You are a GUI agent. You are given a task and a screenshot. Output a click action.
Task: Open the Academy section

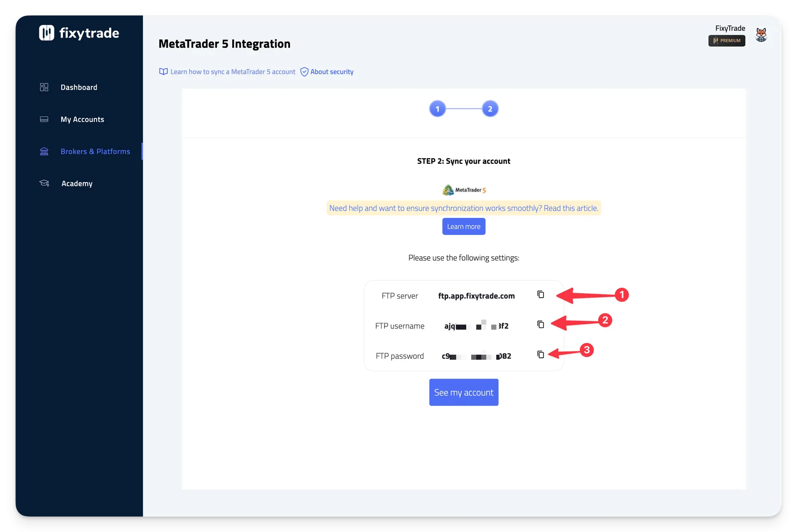pos(77,184)
